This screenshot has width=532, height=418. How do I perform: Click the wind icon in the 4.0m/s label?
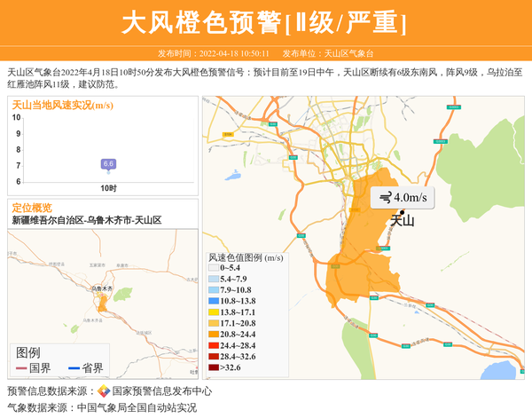click(385, 197)
